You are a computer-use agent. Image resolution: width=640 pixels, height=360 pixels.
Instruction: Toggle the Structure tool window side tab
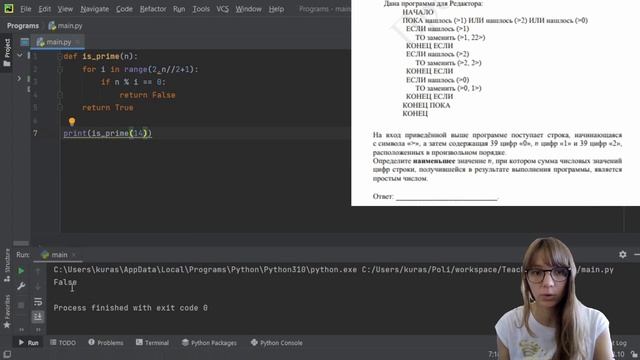click(x=7, y=264)
